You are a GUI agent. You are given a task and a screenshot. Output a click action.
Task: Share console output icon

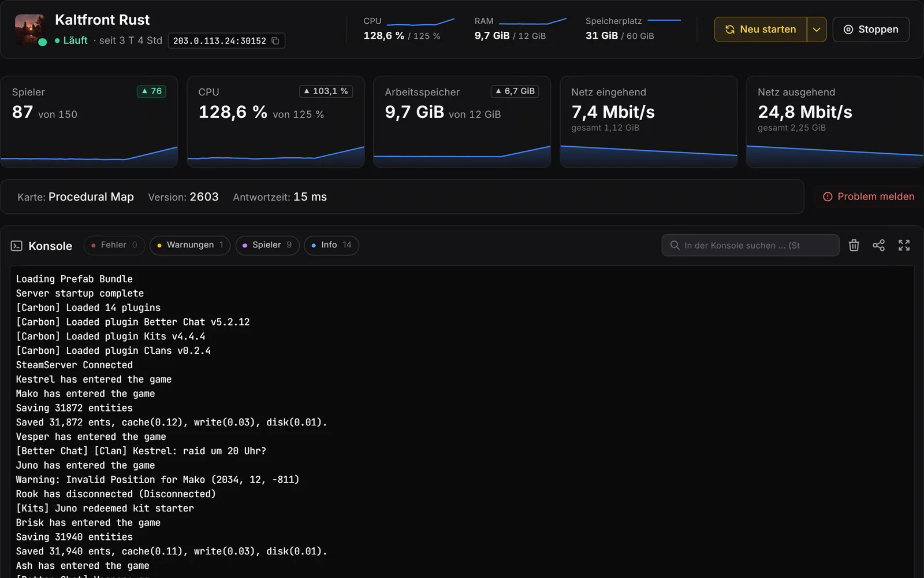pyautogui.click(x=878, y=245)
